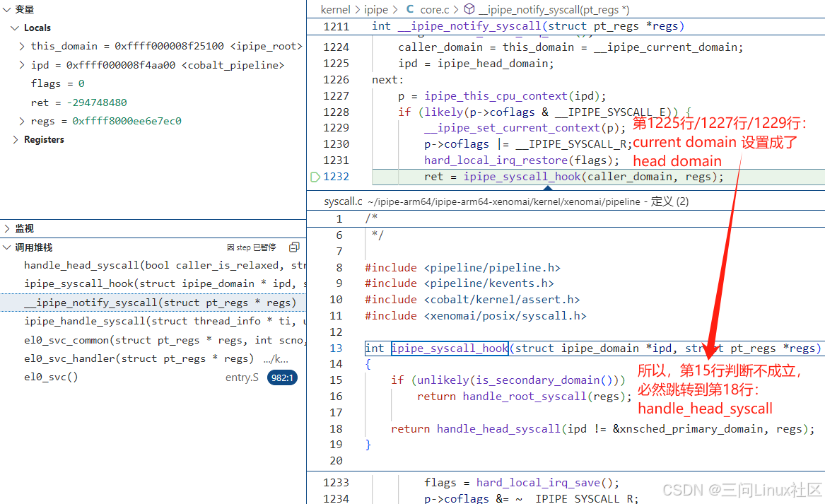
Task: Click the ipipe breadcrumb
Action: pyautogui.click(x=375, y=9)
